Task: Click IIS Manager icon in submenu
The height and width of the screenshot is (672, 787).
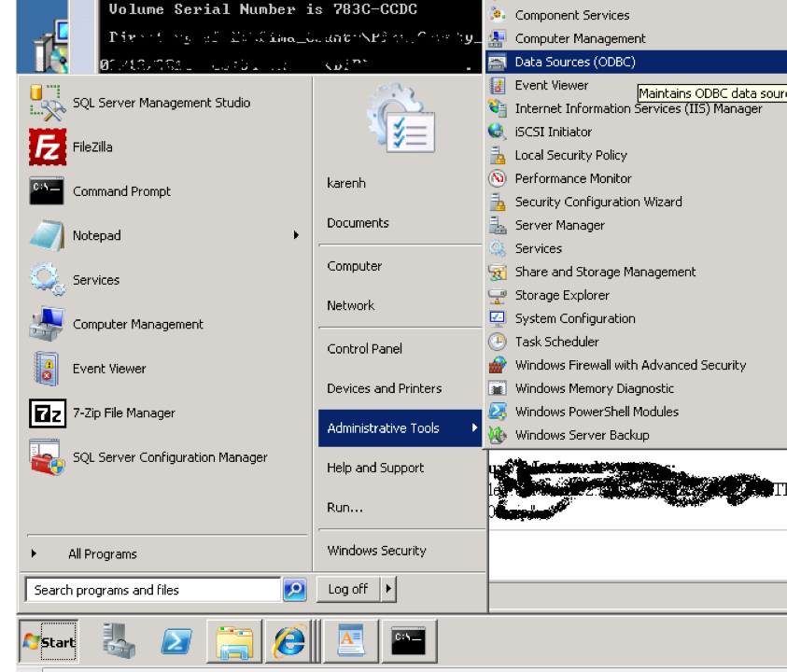Action: click(x=498, y=108)
